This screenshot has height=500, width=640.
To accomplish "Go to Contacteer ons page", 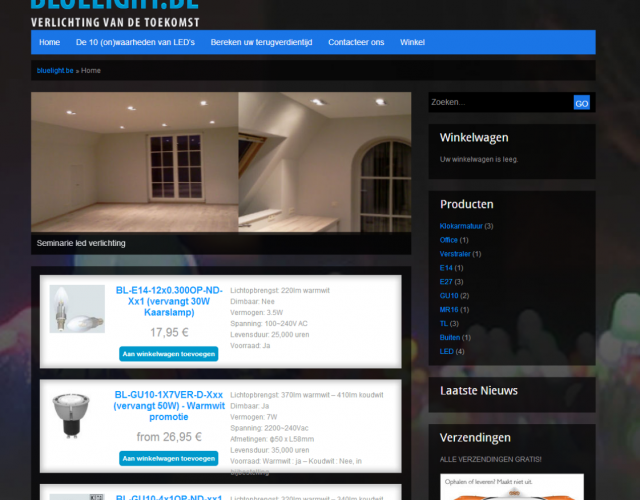I will [356, 42].
